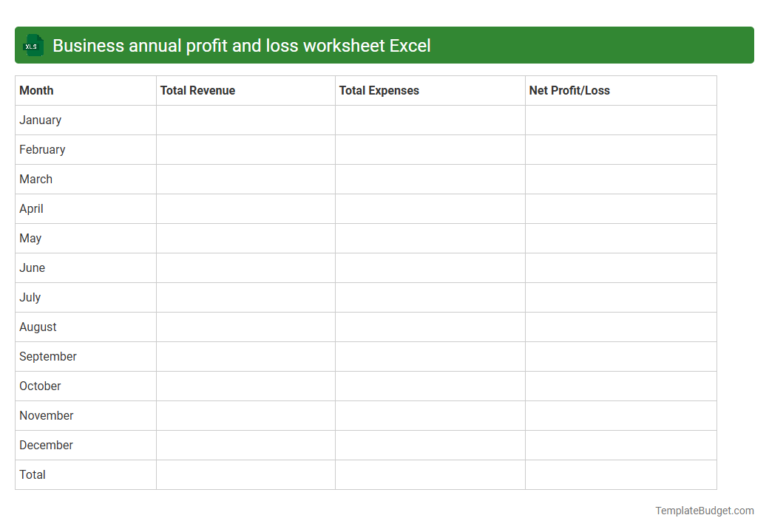Open the TemplateBudget.com link

coord(704,510)
